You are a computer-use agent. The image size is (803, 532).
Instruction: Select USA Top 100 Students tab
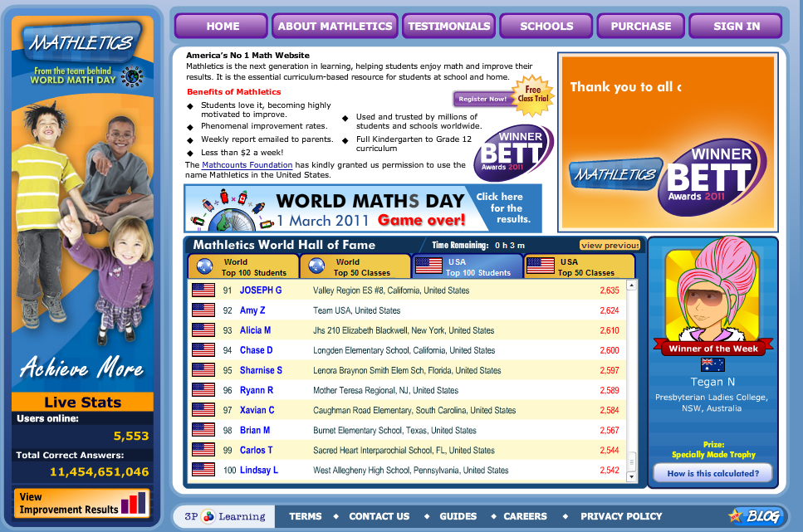pyautogui.click(x=468, y=266)
